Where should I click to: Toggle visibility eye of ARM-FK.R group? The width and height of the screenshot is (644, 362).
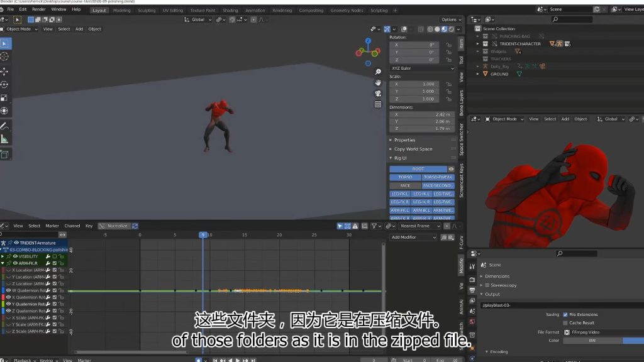pyautogui.click(x=15, y=263)
